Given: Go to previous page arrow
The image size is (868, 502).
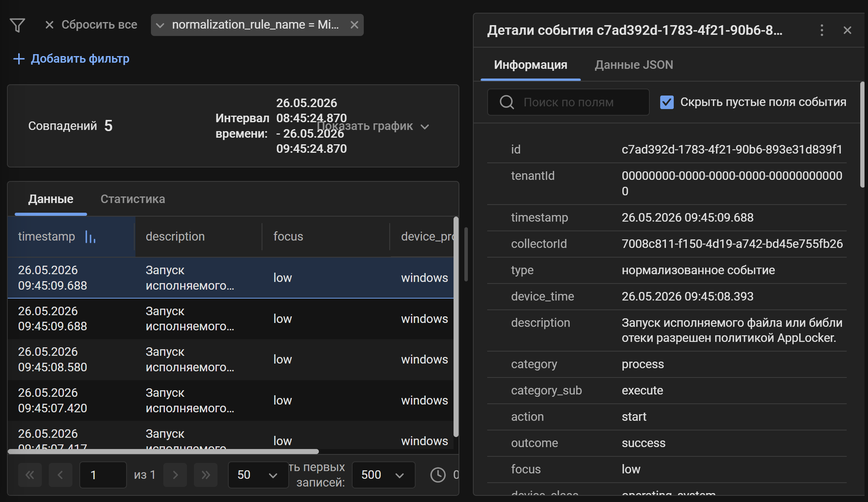Looking at the screenshot, I should point(60,475).
